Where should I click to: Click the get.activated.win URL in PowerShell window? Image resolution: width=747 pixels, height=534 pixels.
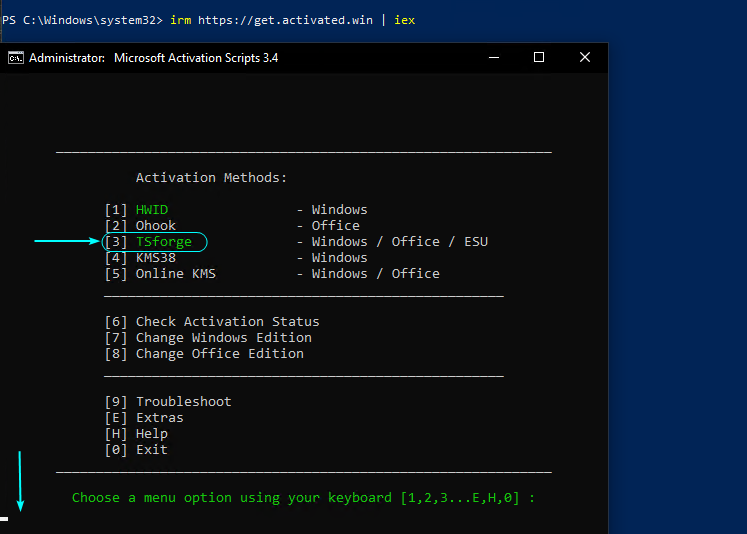(x=285, y=20)
